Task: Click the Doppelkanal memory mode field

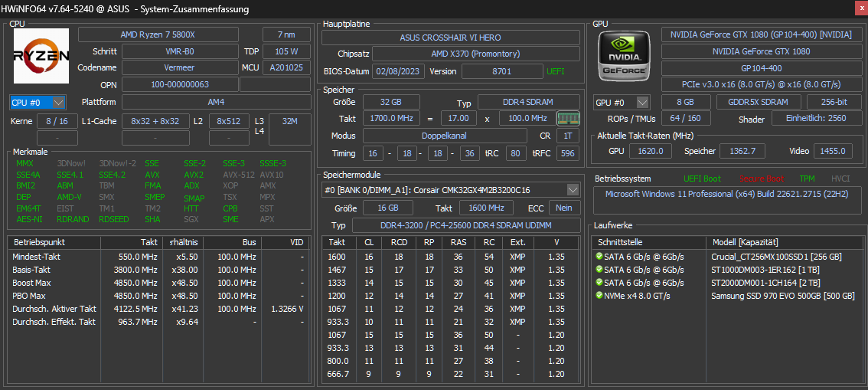Action: (445, 136)
